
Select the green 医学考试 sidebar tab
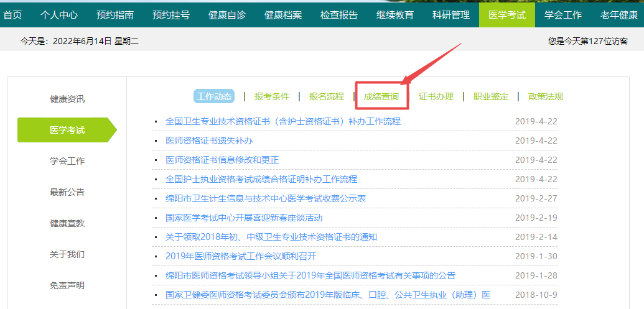(67, 130)
